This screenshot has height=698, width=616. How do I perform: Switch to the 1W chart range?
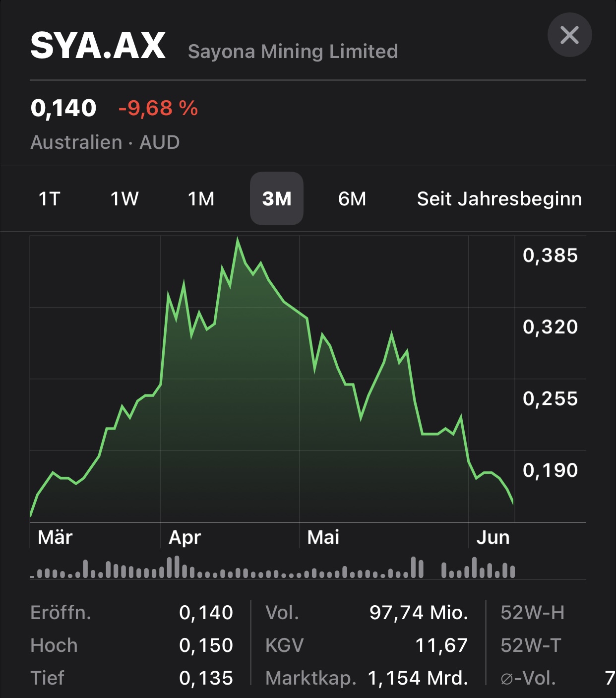(x=124, y=199)
